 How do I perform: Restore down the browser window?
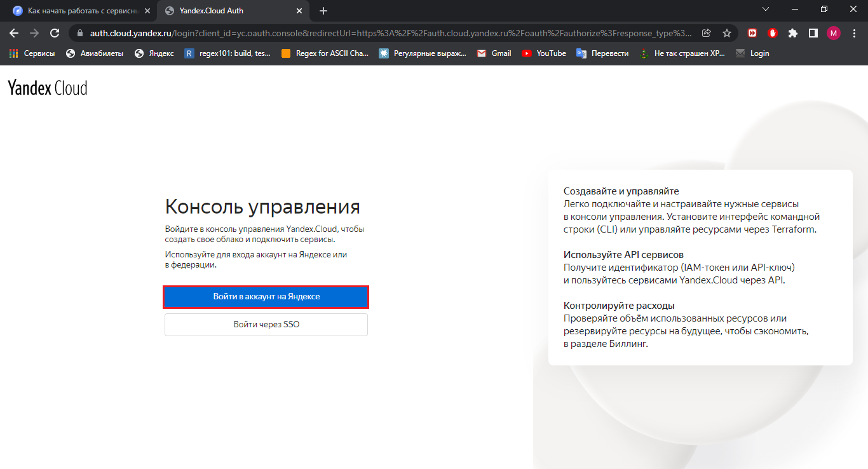[x=824, y=10]
